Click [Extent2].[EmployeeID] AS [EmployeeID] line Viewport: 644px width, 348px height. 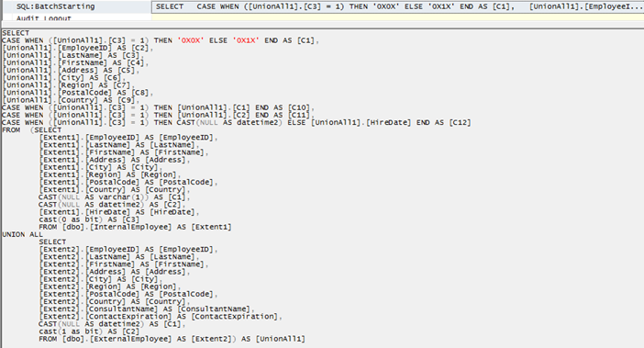128,250
